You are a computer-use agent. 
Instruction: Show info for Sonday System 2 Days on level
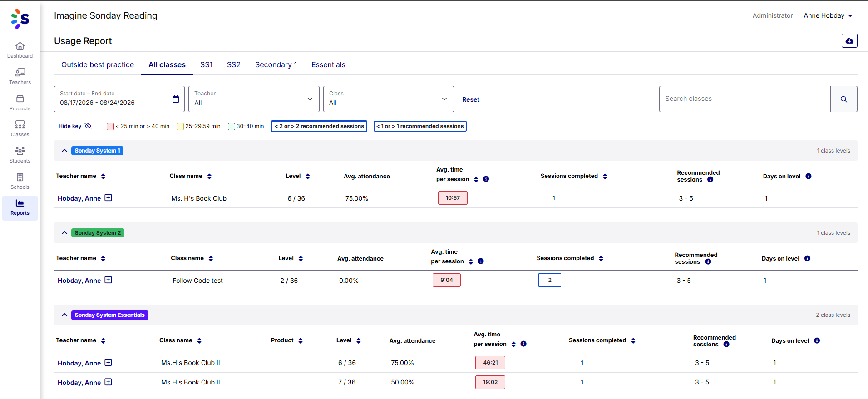click(807, 259)
